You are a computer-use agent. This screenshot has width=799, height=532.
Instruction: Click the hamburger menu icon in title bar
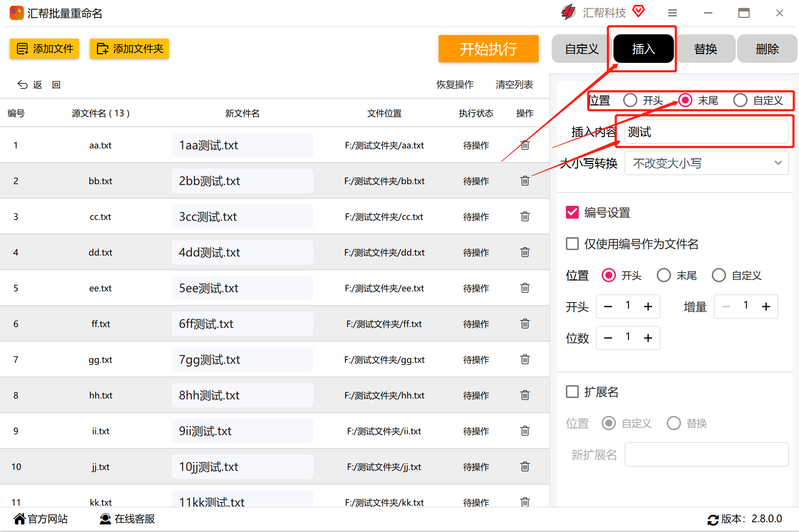click(672, 13)
